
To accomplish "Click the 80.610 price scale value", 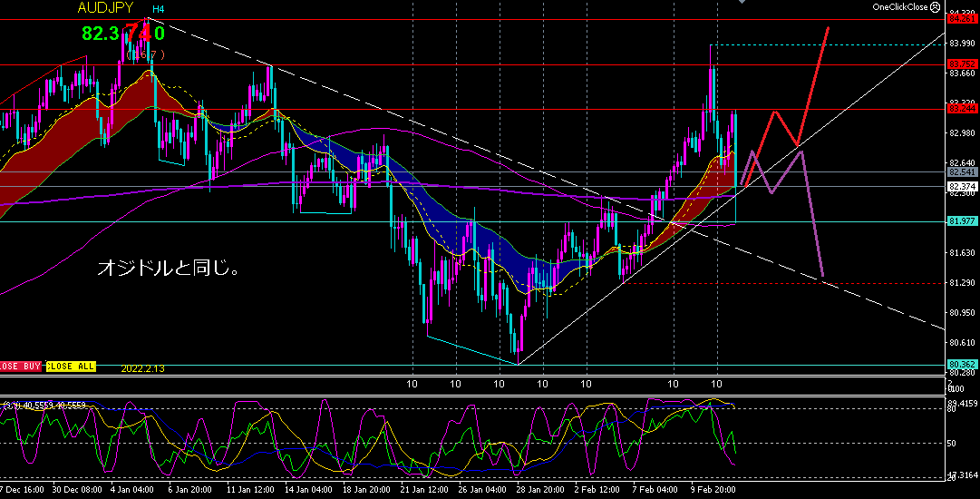I will click(x=962, y=343).
